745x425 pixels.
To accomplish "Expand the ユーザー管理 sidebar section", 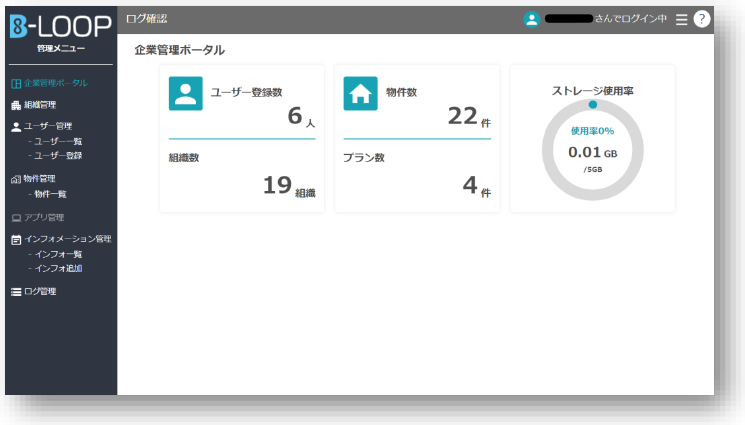I will point(47,127).
